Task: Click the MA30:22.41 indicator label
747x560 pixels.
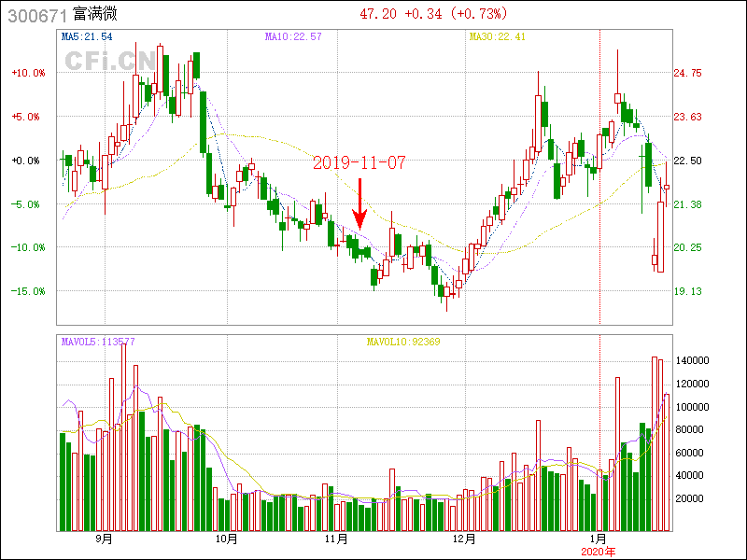Action: (x=497, y=37)
